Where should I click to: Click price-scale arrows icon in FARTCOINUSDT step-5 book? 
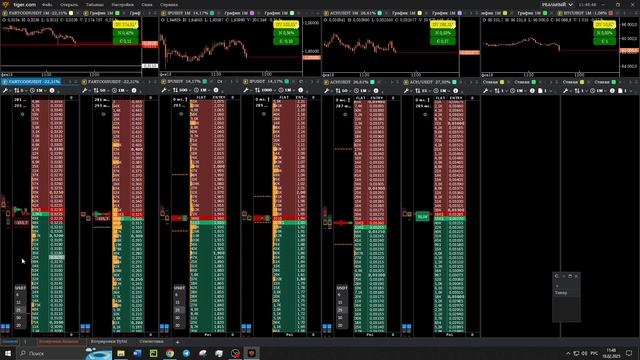17,90
